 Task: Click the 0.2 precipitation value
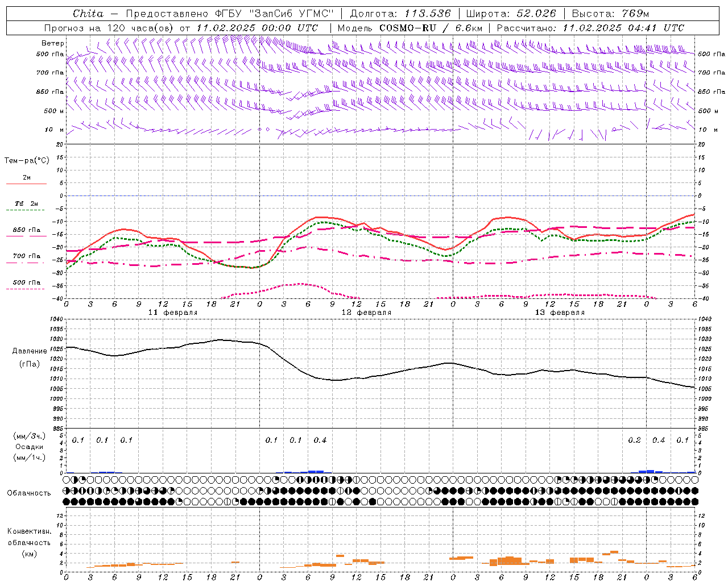point(634,440)
